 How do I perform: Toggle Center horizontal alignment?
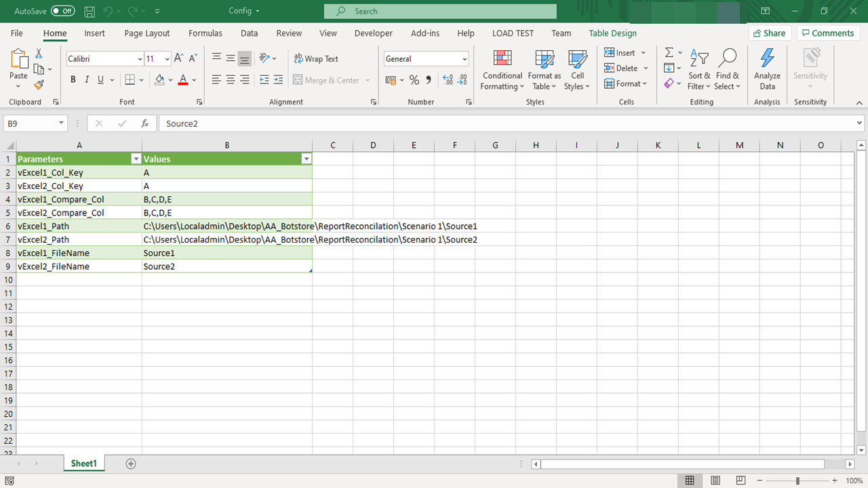231,80
